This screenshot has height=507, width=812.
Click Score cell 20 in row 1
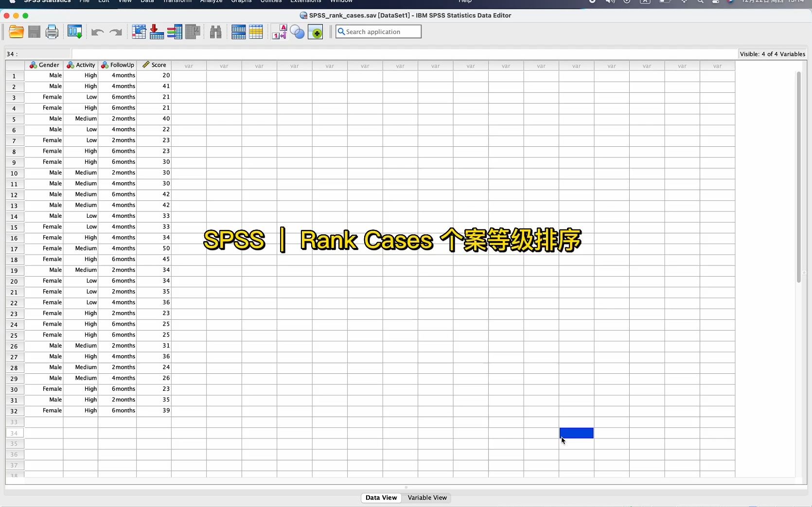154,75
